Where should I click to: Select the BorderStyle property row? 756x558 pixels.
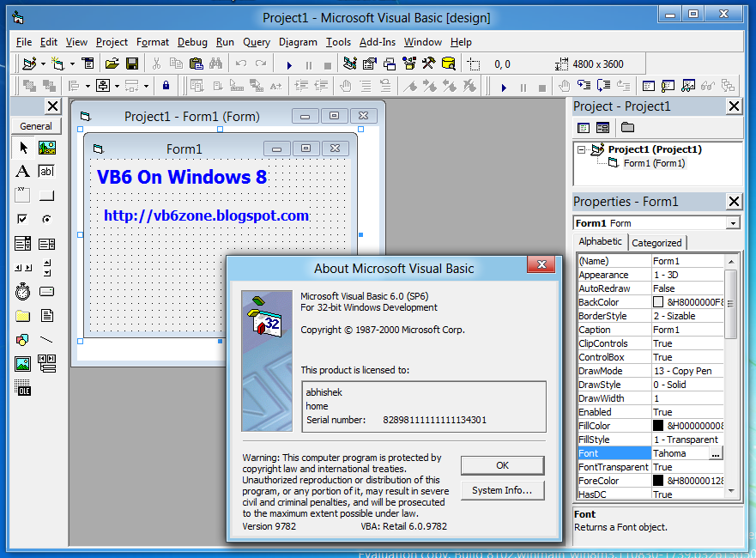pos(651,316)
